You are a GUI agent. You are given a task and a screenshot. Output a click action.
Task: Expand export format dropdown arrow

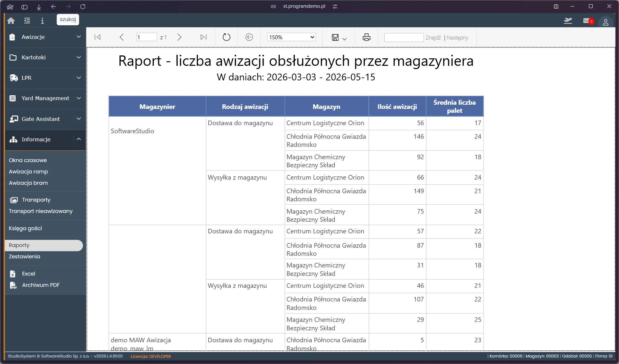pyautogui.click(x=345, y=39)
